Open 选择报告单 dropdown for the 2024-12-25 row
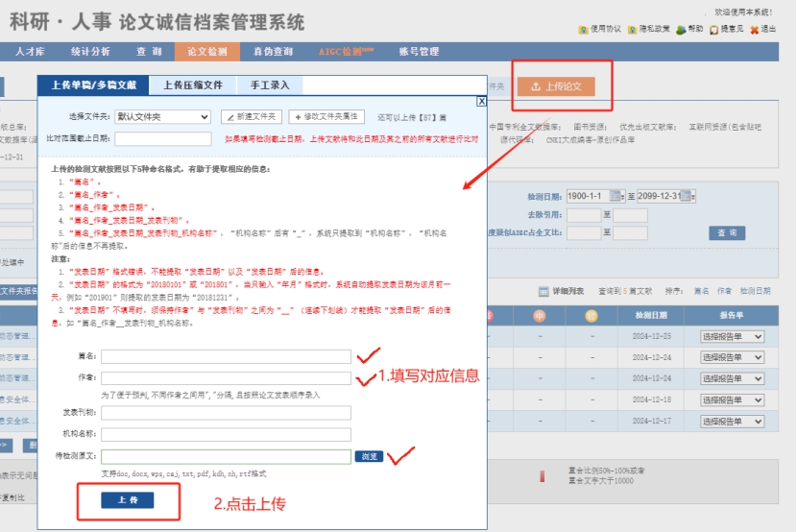This screenshot has width=797, height=532. coord(732,337)
